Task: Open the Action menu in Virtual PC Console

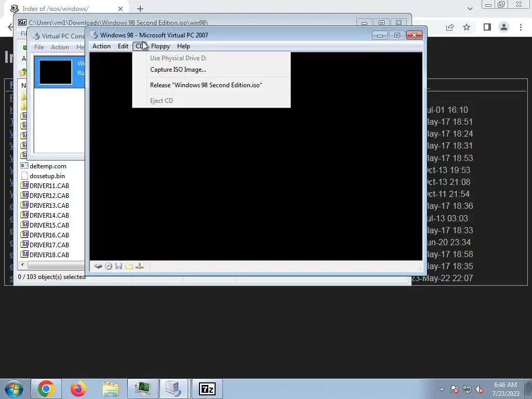Action: pyautogui.click(x=60, y=47)
